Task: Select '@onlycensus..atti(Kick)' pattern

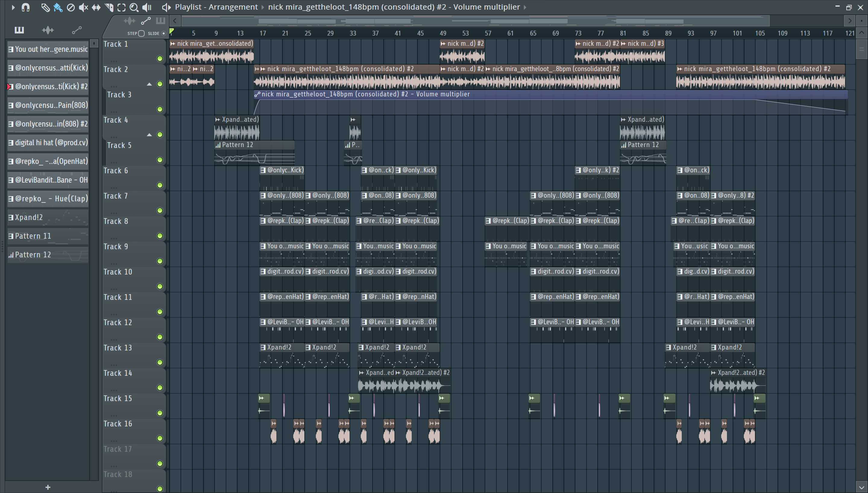Action: (48, 68)
